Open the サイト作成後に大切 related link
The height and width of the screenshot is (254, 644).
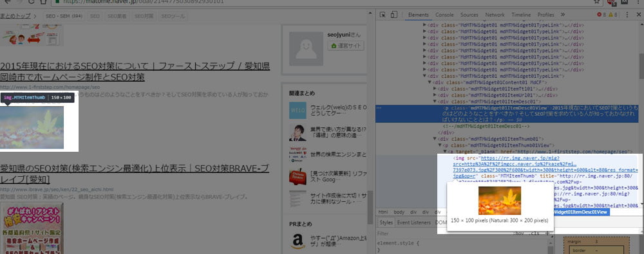(339, 198)
